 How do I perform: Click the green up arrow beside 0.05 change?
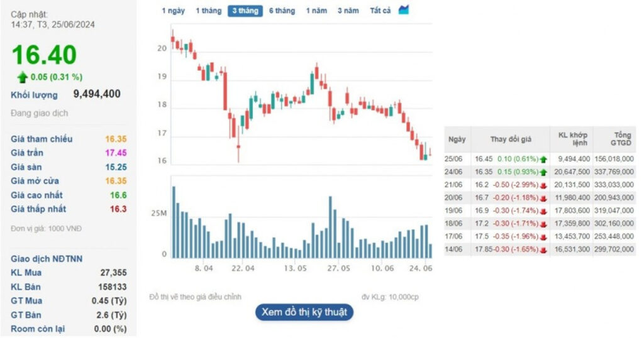(22, 77)
